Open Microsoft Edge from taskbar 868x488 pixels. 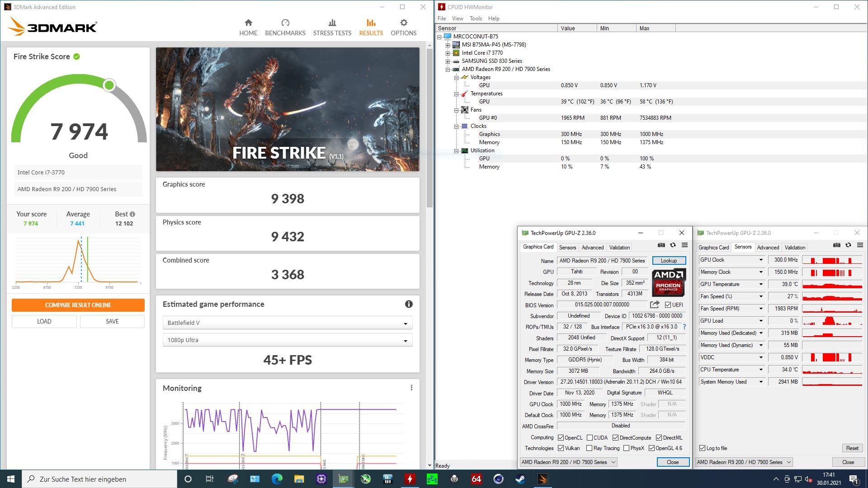pos(277,479)
